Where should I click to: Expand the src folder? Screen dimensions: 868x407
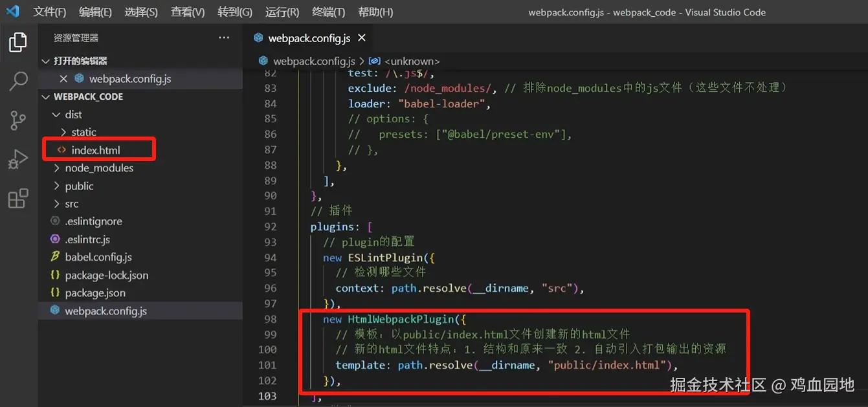tap(56, 204)
